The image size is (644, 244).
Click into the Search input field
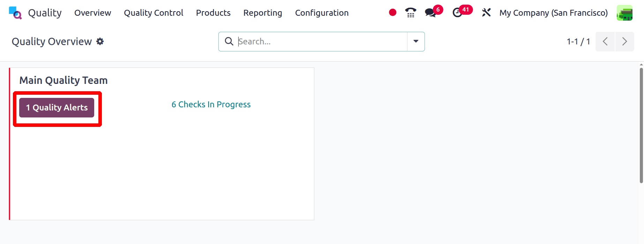pos(314,42)
